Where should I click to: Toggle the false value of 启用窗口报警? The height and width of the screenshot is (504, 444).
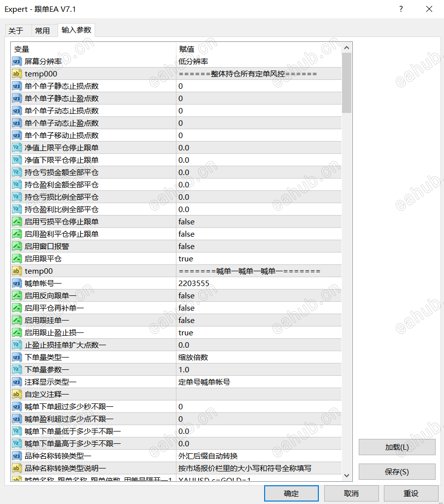(x=259, y=246)
